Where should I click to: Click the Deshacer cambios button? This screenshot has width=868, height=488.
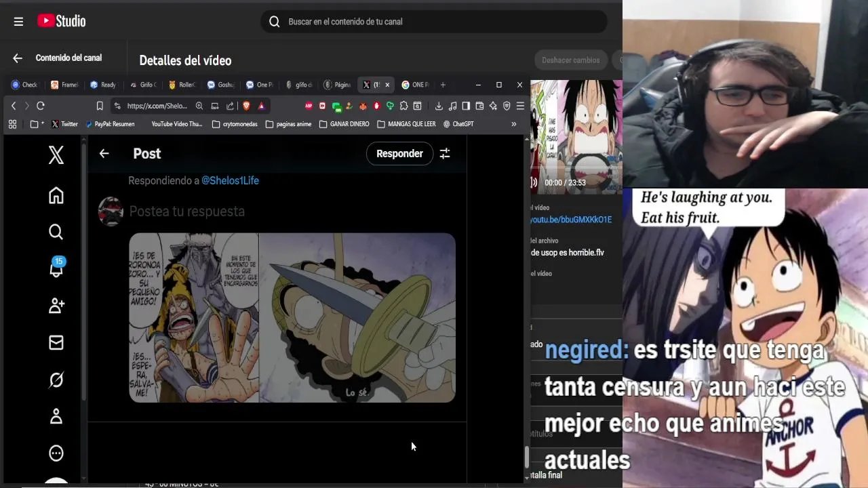click(x=571, y=60)
